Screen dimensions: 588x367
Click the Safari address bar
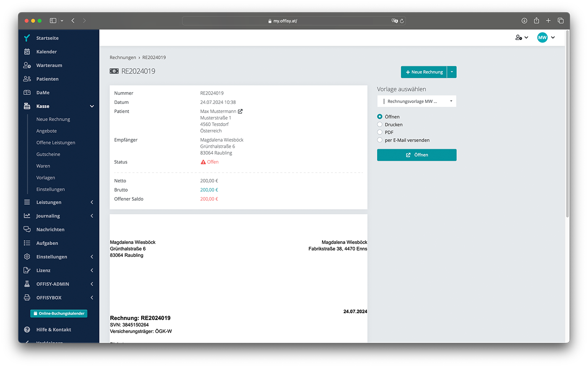click(286, 21)
